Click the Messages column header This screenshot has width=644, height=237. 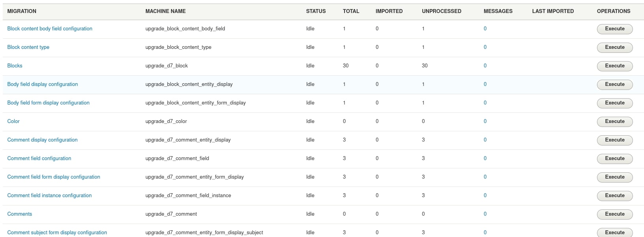click(x=498, y=11)
